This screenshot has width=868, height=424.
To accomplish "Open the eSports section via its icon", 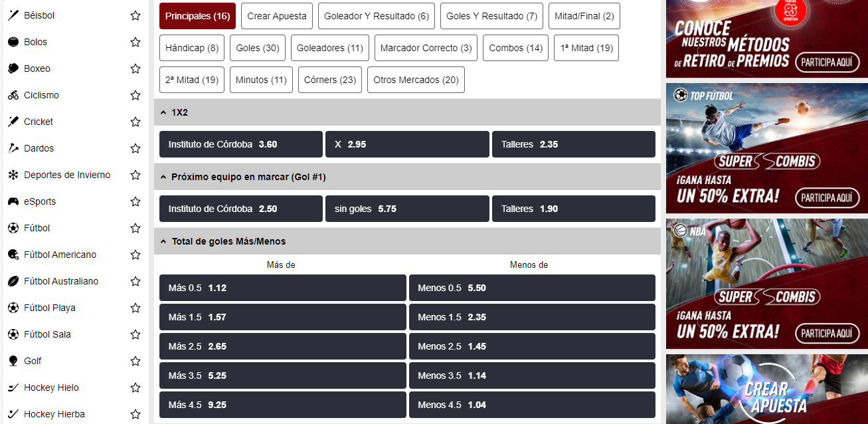I will (x=13, y=201).
